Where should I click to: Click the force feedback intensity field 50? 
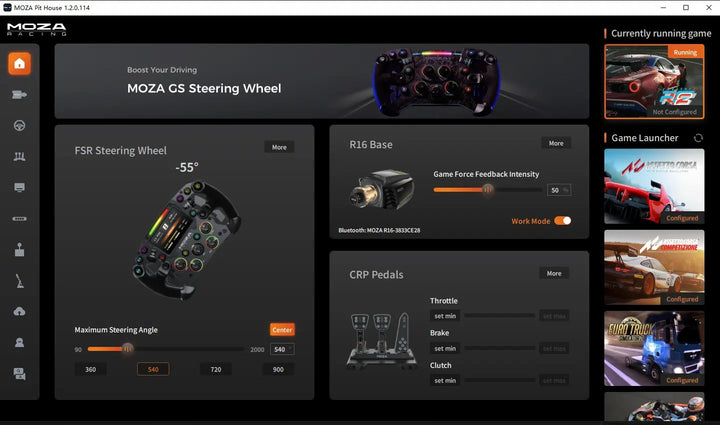click(x=559, y=190)
